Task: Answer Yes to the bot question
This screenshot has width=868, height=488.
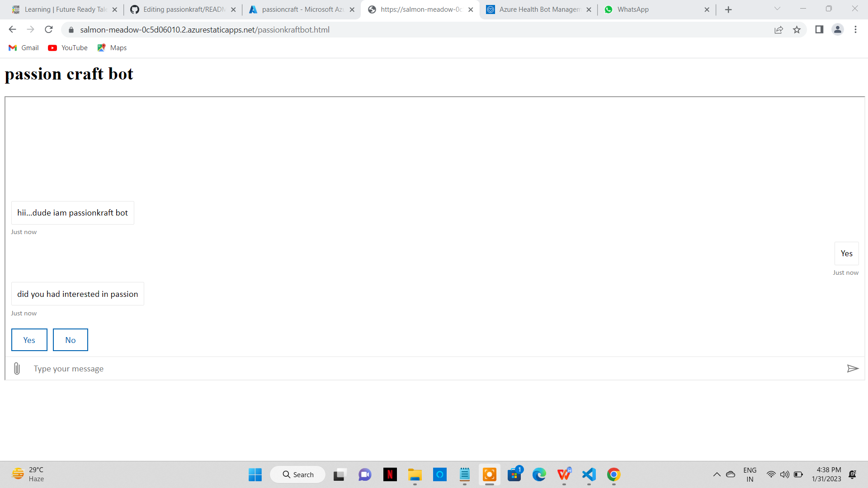Action: tap(29, 340)
